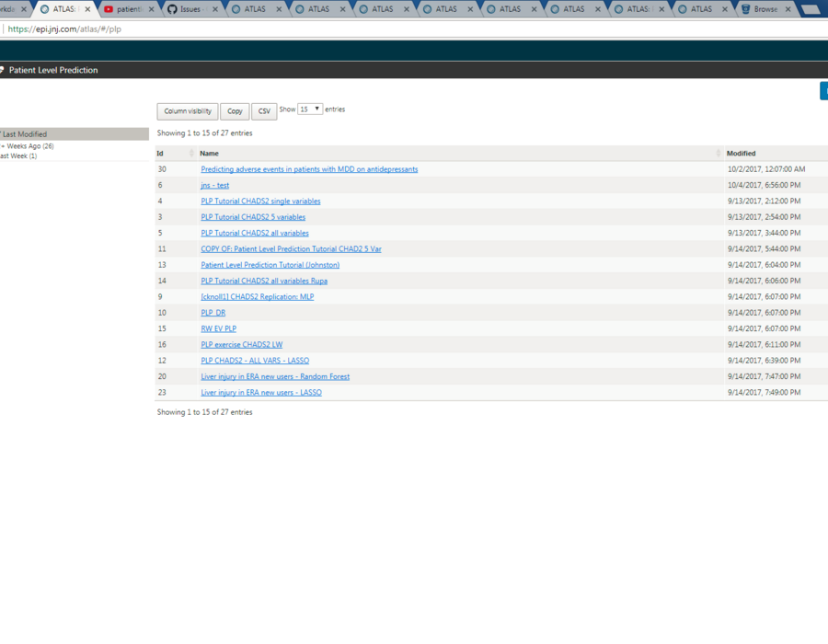Open Liver injury in ERA new users - Random Forest

tap(275, 376)
